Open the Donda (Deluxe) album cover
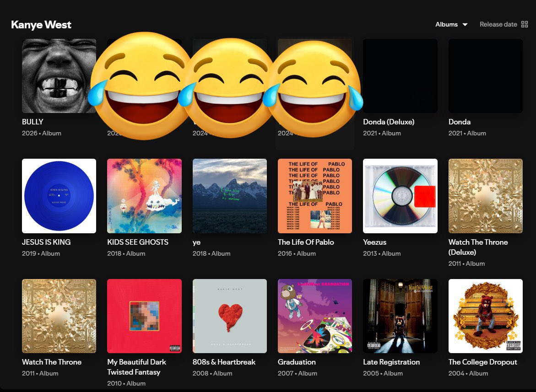 point(400,76)
